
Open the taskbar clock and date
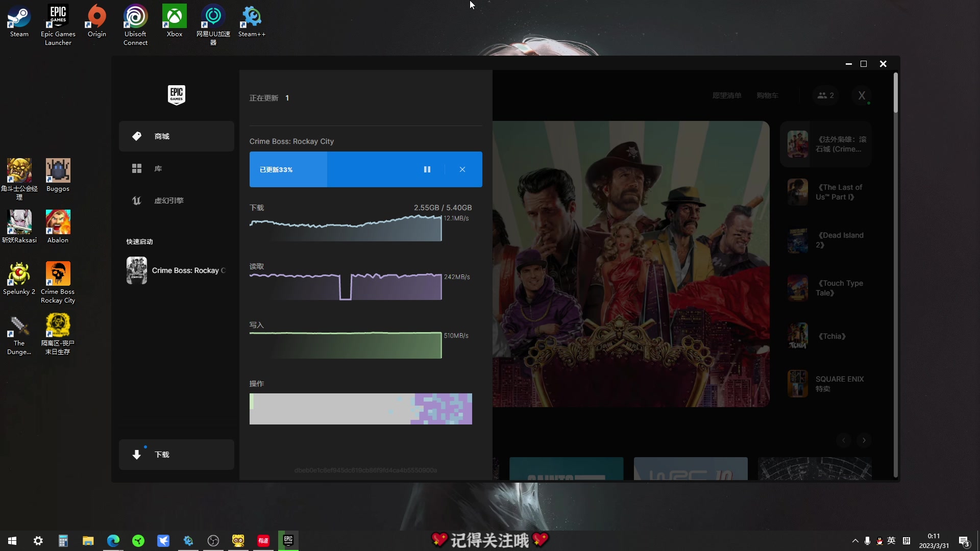coord(934,541)
